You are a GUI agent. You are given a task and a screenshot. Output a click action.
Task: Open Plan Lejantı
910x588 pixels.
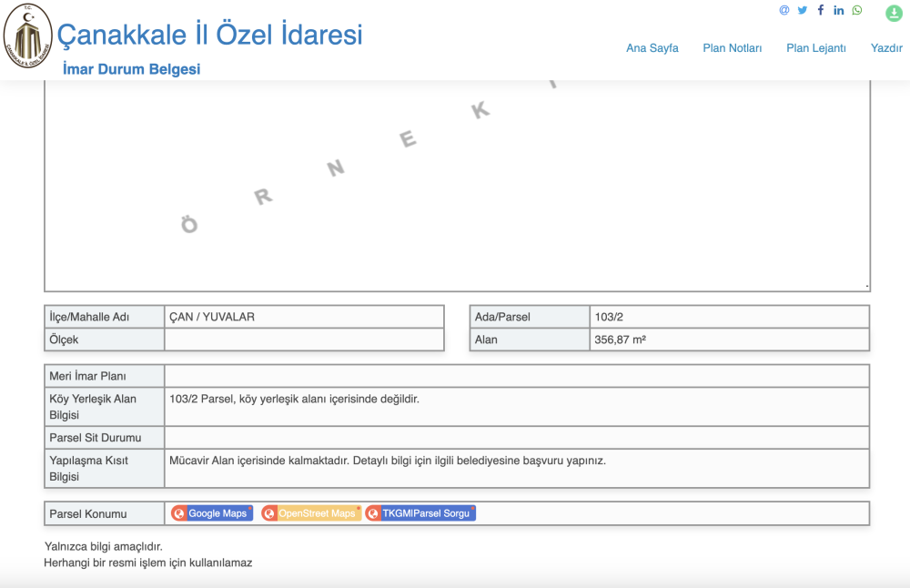[815, 48]
